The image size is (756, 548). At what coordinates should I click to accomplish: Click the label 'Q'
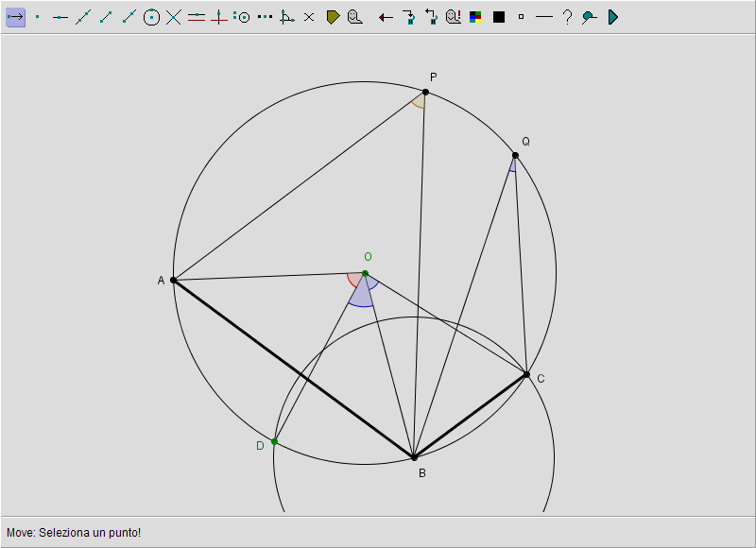[x=526, y=141]
